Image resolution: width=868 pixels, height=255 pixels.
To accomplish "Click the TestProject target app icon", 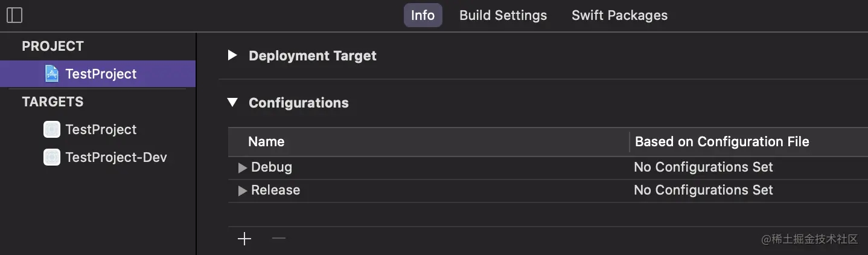I will (x=53, y=129).
